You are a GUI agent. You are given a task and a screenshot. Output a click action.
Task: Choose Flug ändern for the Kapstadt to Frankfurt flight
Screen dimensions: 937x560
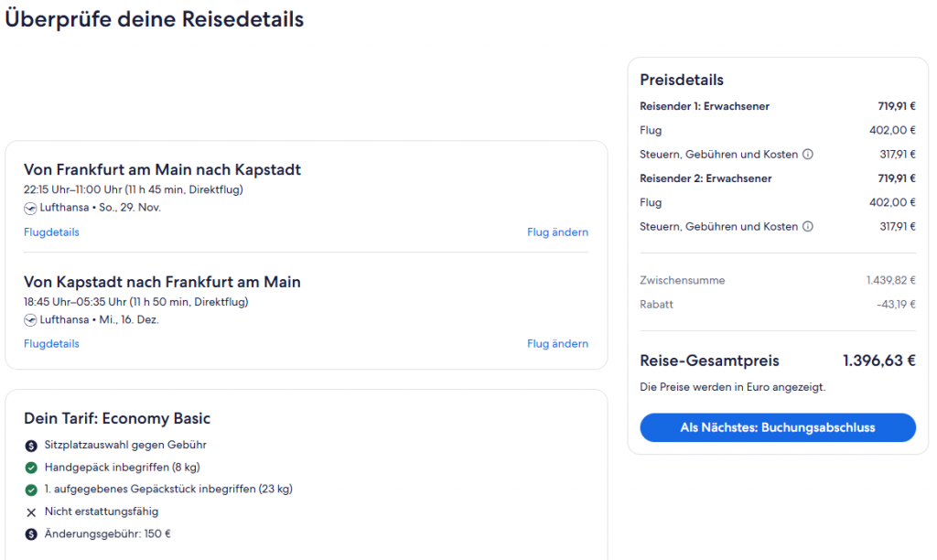(x=557, y=344)
